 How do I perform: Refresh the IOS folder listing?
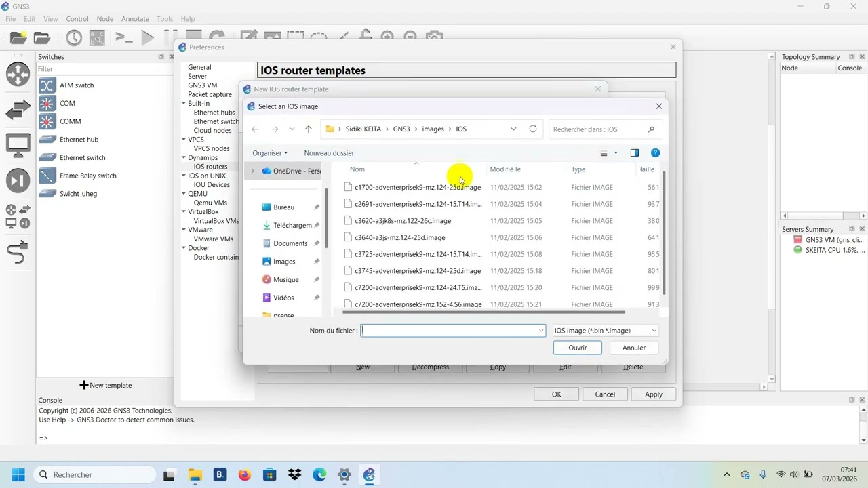[x=533, y=129]
